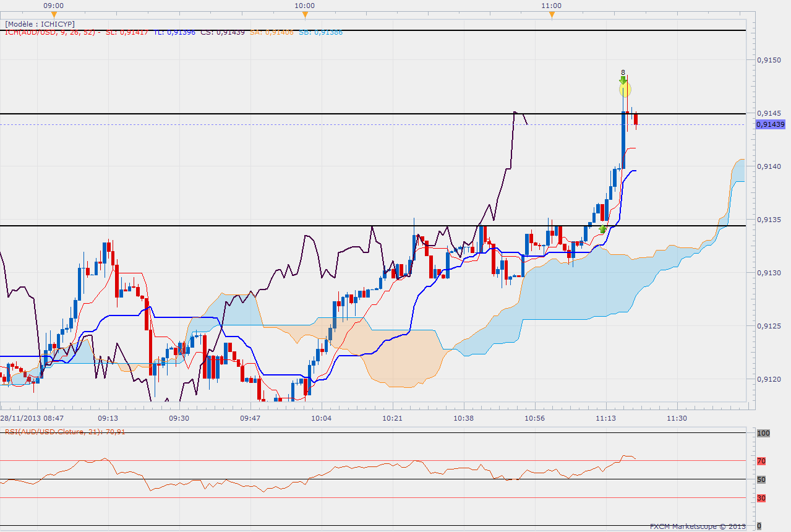Click the 09:13 time axis label

tap(108, 418)
